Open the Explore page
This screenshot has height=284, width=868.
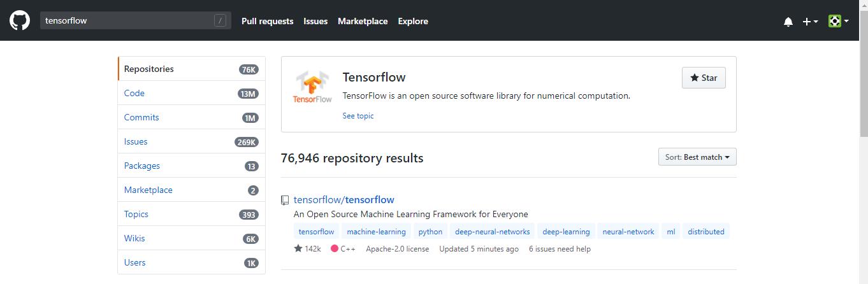pos(413,21)
